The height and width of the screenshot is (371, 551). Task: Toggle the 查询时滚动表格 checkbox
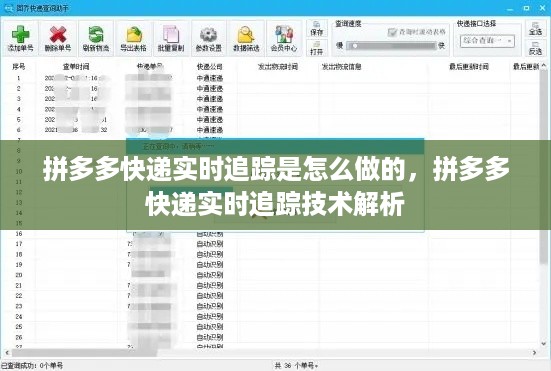[392, 32]
